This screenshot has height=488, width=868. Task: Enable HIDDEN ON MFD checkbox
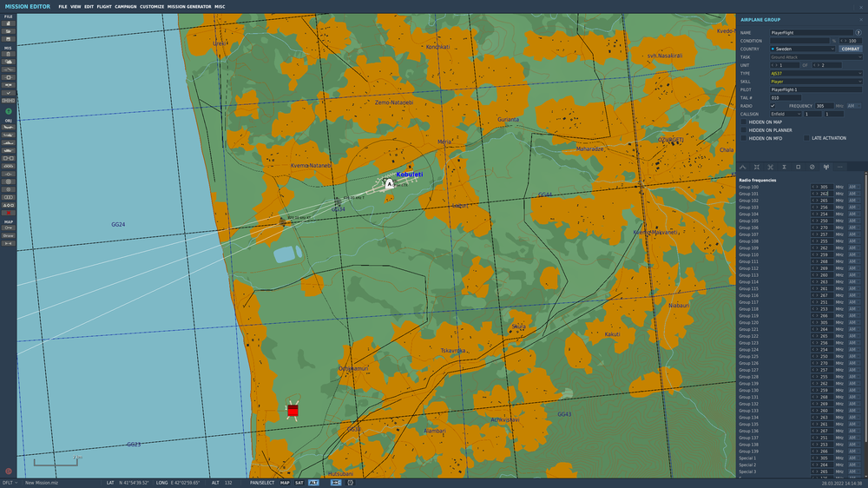tap(744, 138)
